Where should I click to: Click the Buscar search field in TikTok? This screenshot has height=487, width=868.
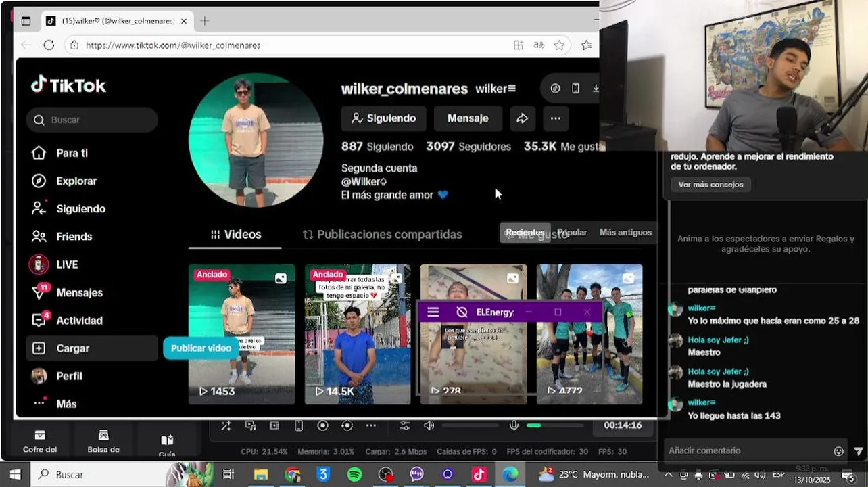click(x=92, y=120)
